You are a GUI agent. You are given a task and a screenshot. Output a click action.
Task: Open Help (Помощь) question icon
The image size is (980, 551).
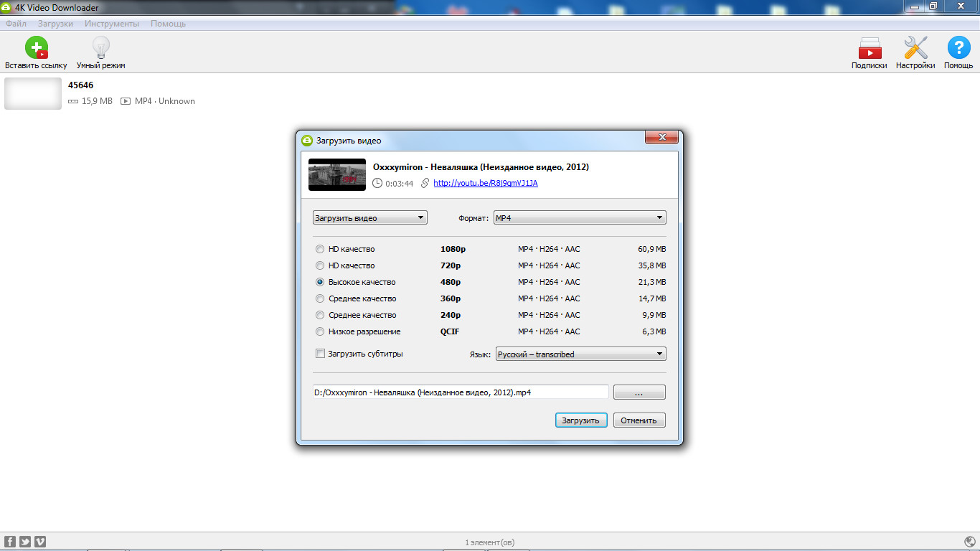point(958,48)
